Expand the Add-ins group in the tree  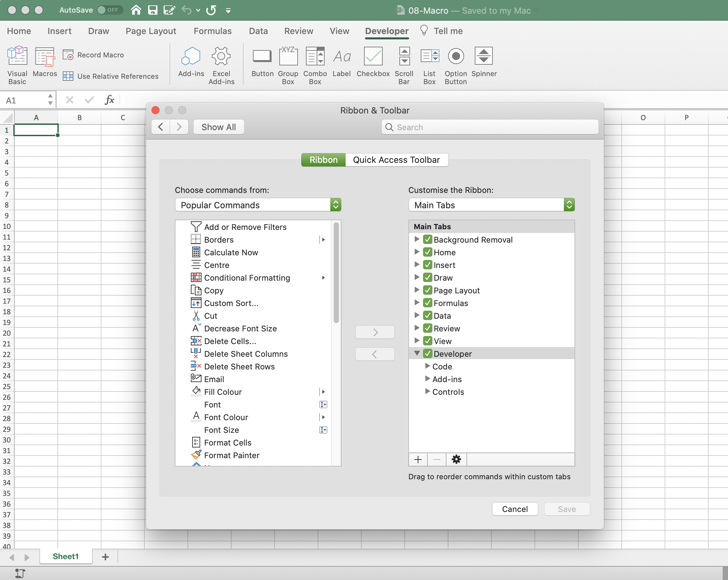click(x=427, y=379)
